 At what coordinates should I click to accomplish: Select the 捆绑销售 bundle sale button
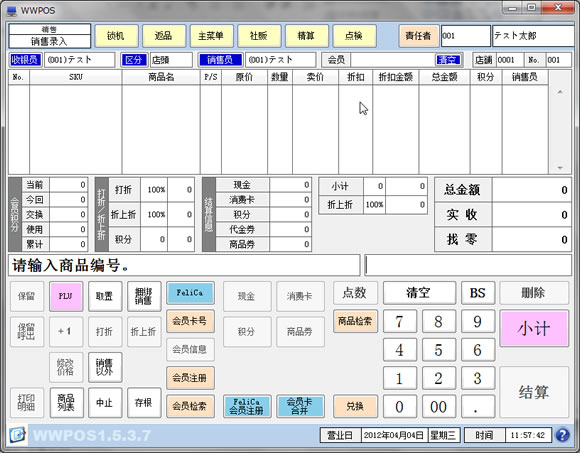point(144,296)
